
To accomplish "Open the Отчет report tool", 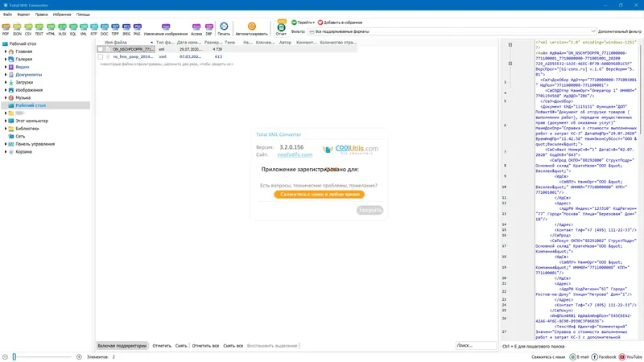I will click(x=281, y=29).
